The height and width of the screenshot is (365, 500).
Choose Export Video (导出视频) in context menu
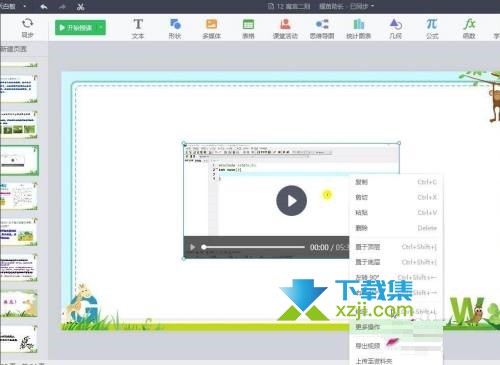[x=396, y=346]
